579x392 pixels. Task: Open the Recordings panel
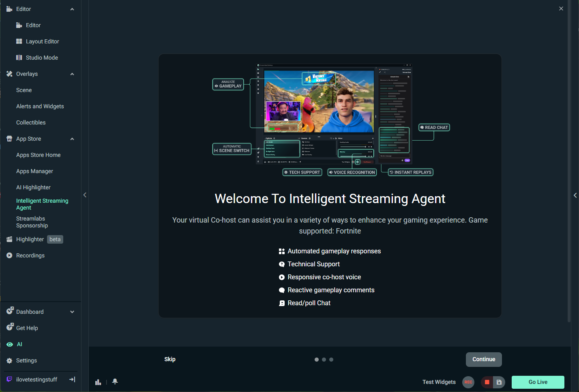click(30, 255)
